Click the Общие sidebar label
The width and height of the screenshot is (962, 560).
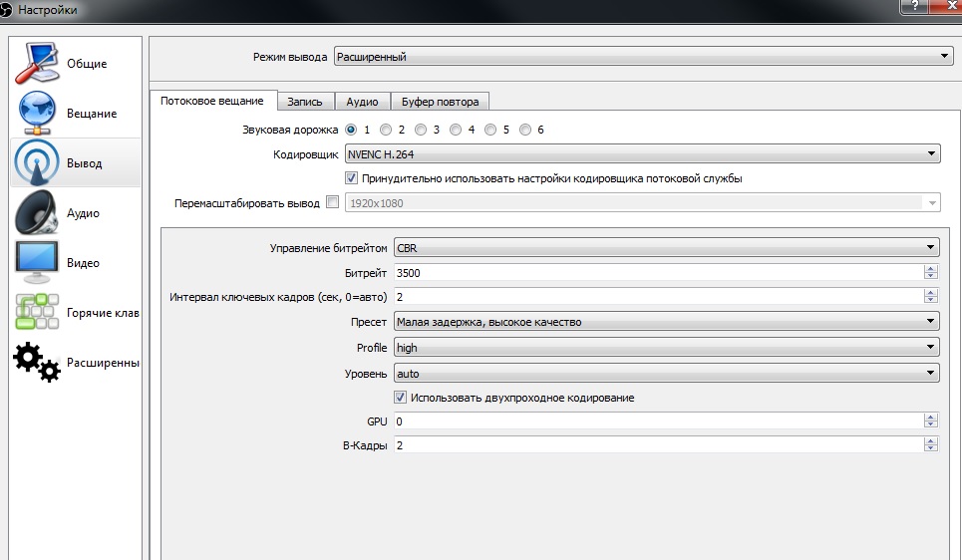pyautogui.click(x=87, y=63)
